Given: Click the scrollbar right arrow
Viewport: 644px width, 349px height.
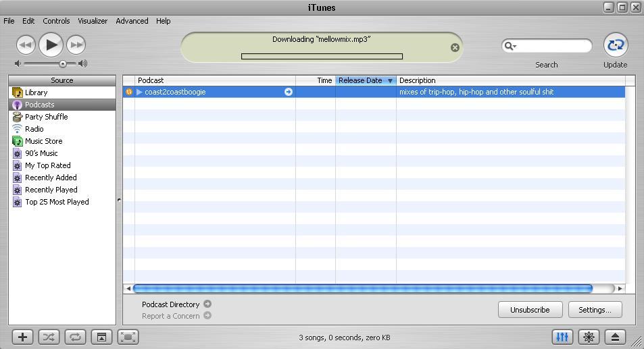Looking at the screenshot, I should click(x=620, y=289).
